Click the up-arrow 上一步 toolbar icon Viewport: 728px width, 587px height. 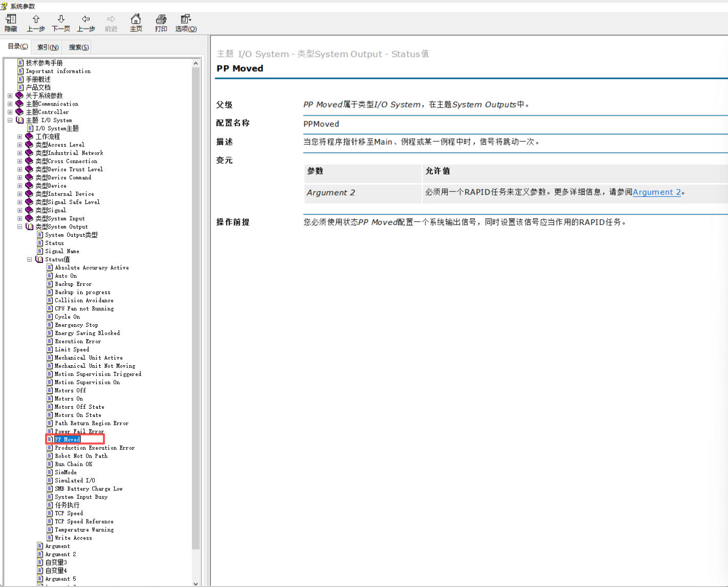coord(36,19)
